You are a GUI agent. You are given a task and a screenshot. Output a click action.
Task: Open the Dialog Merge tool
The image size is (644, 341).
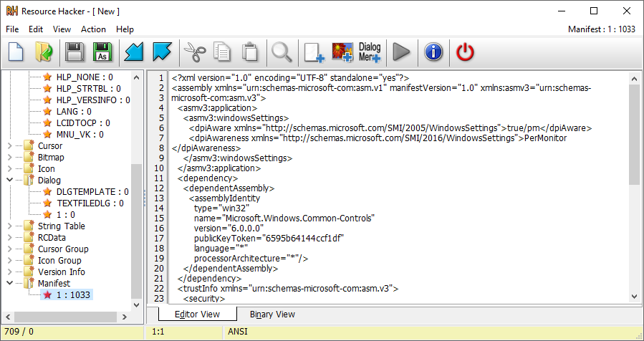coord(370,52)
